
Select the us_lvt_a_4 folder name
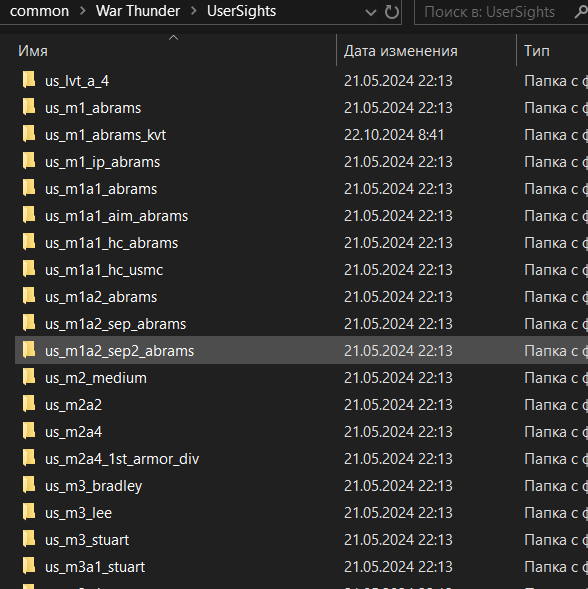(x=77, y=81)
